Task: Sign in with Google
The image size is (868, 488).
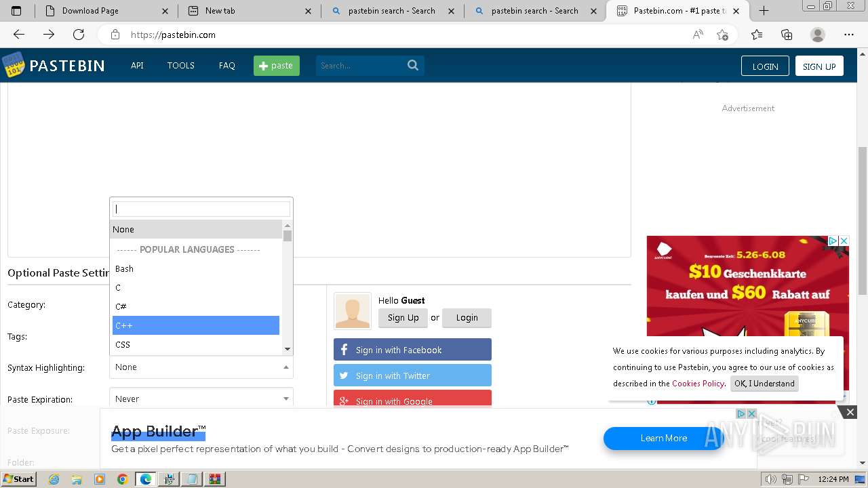Action: pos(412,399)
